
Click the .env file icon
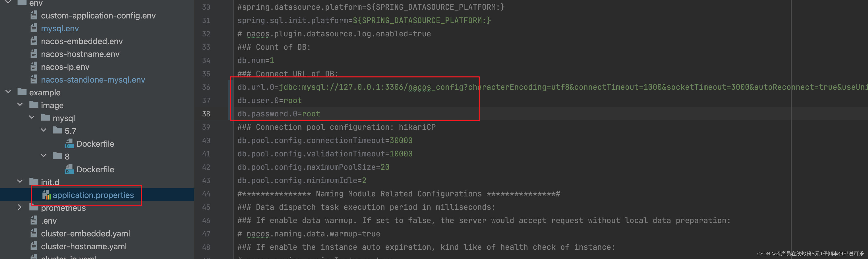point(34,220)
